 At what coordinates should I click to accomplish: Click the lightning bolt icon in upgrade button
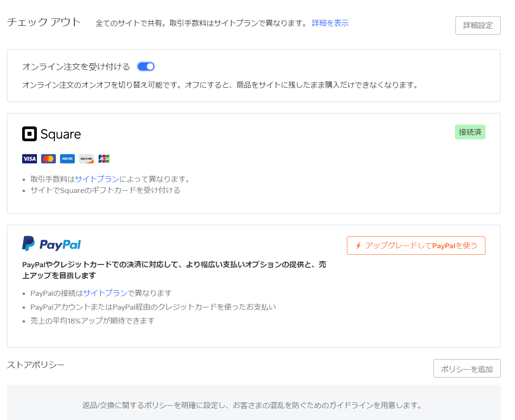click(358, 246)
